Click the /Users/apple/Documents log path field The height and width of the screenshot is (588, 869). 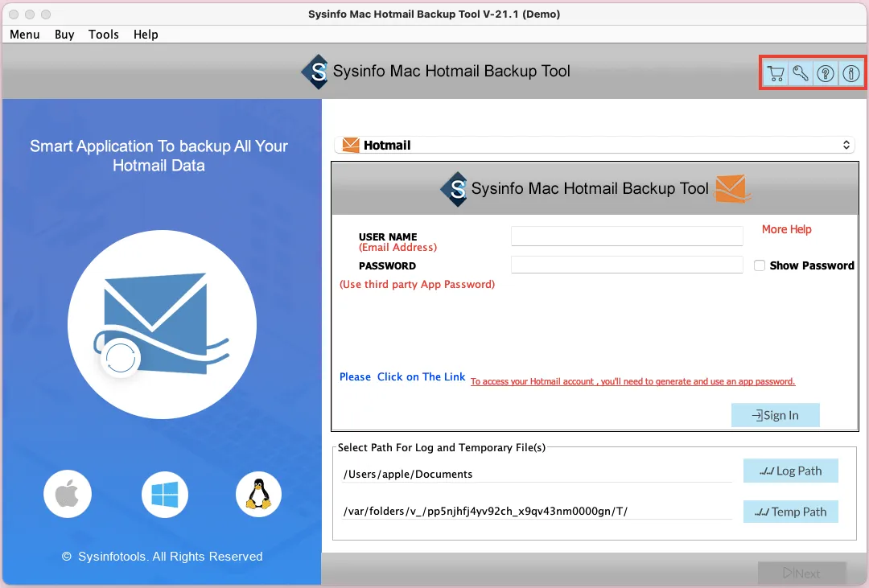coord(537,474)
